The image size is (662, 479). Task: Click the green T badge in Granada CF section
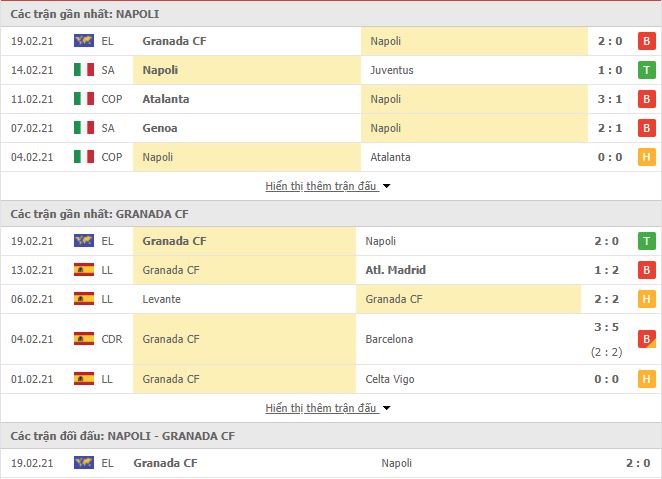[646, 241]
